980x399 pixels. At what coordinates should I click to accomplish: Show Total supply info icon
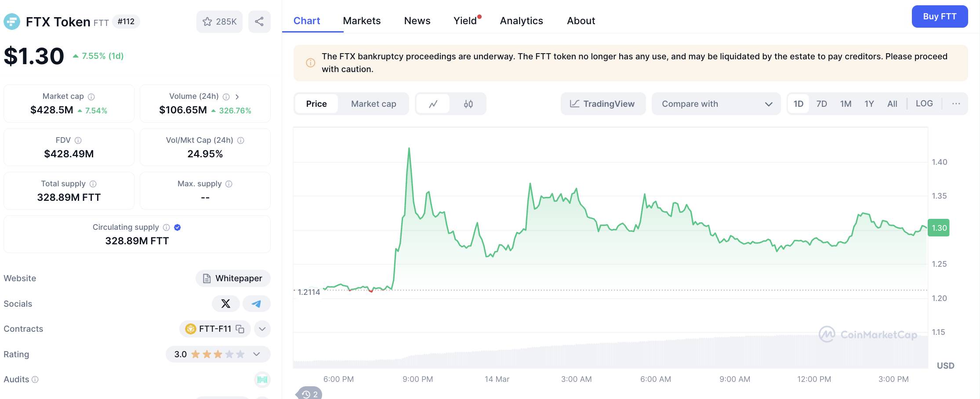93,184
